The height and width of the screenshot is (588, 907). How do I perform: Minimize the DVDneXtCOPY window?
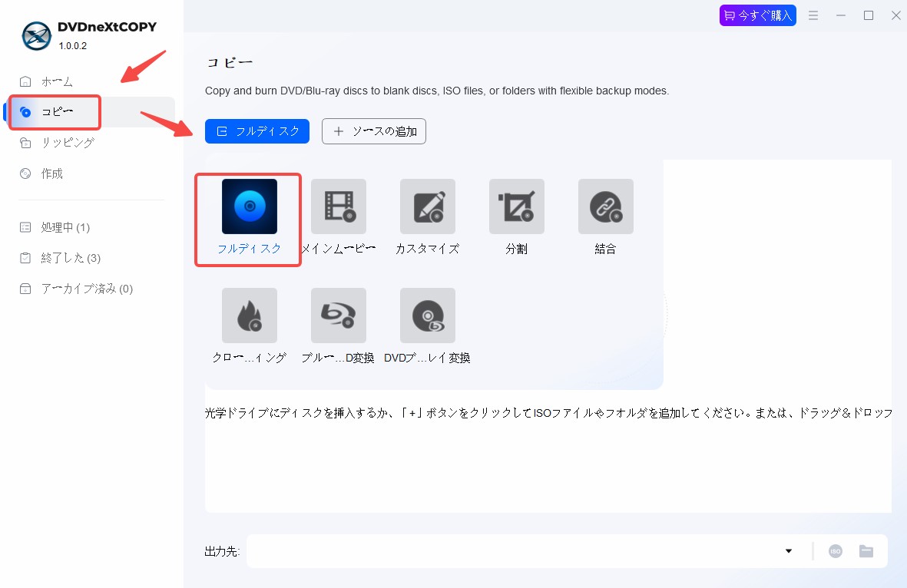point(841,15)
